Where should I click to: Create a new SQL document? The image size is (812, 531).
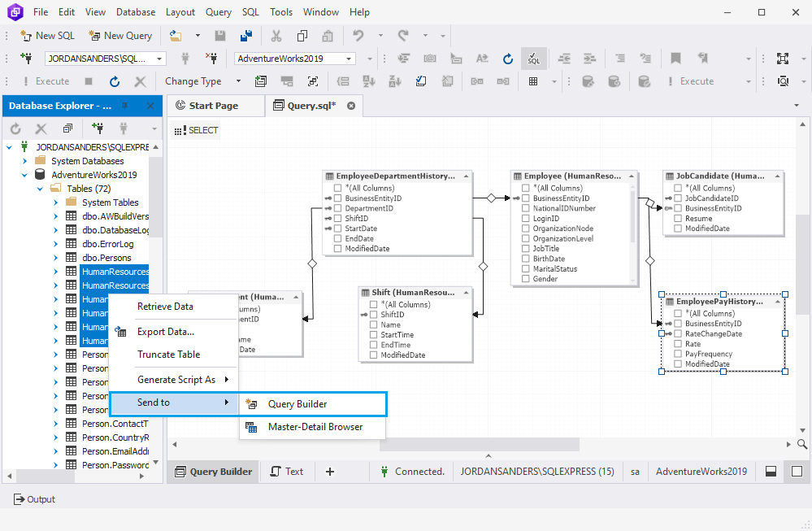click(x=46, y=36)
